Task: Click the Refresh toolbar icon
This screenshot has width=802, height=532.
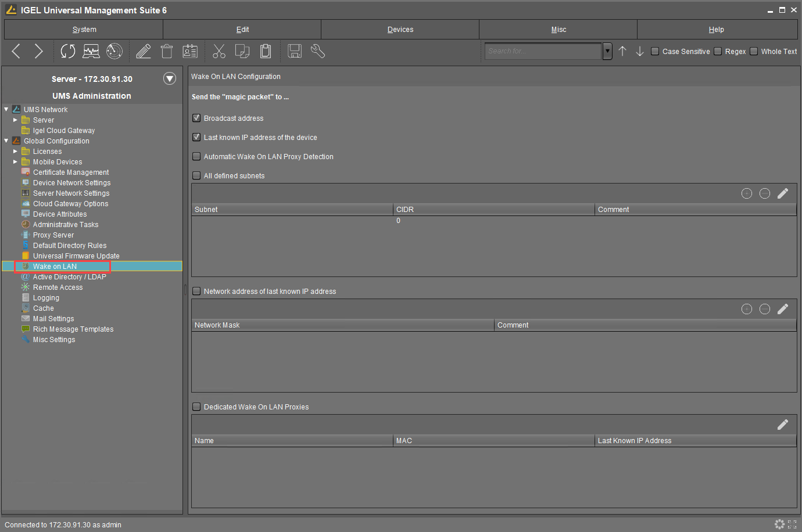Action: point(68,52)
